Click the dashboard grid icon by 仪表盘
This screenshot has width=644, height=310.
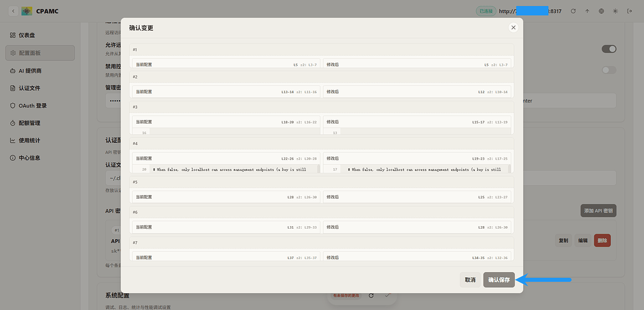coord(12,35)
